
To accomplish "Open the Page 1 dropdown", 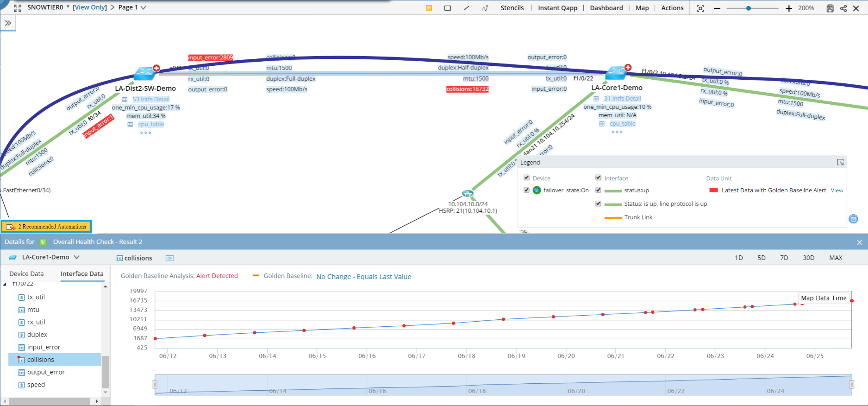I will click(143, 8).
